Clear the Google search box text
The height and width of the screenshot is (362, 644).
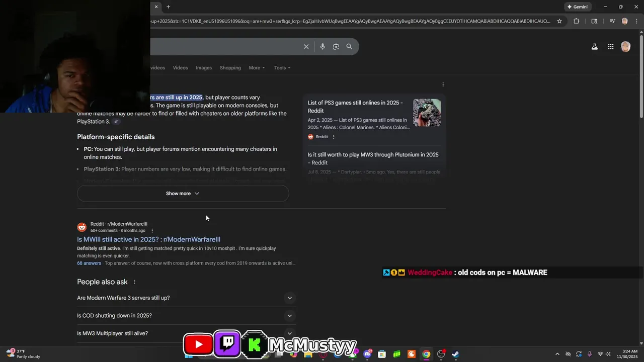tap(306, 46)
